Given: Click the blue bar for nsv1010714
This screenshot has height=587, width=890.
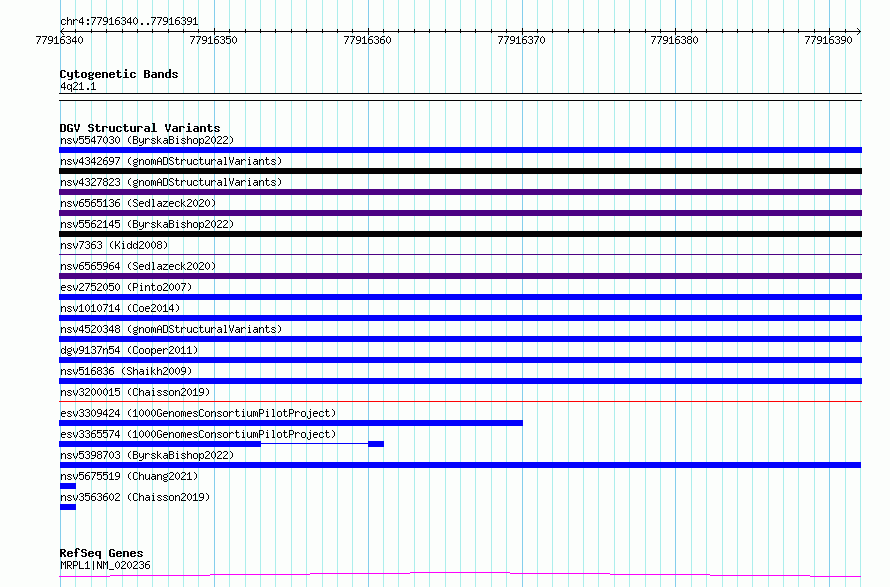Looking at the screenshot, I should tap(460, 318).
